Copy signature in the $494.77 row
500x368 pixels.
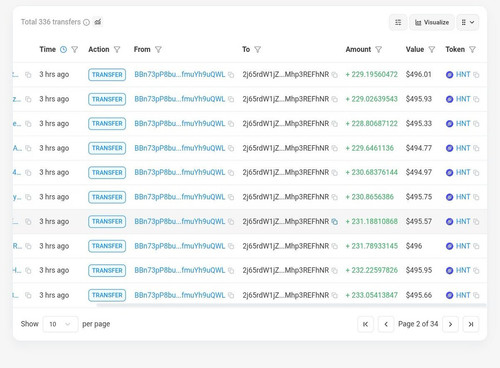coord(28,148)
